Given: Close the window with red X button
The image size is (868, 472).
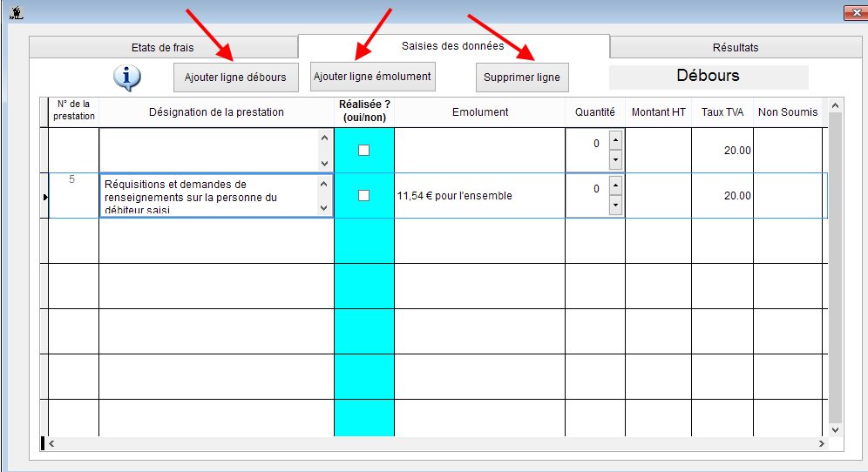Looking at the screenshot, I should [852, 12].
